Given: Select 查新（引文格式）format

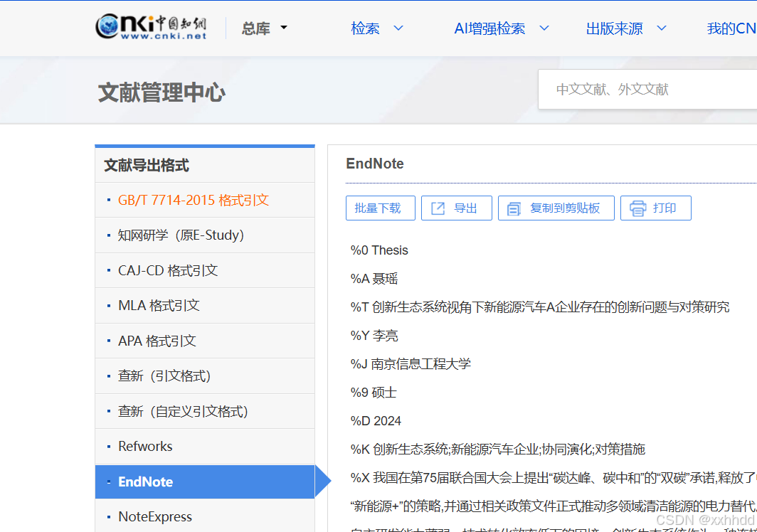Looking at the screenshot, I should [x=205, y=376].
